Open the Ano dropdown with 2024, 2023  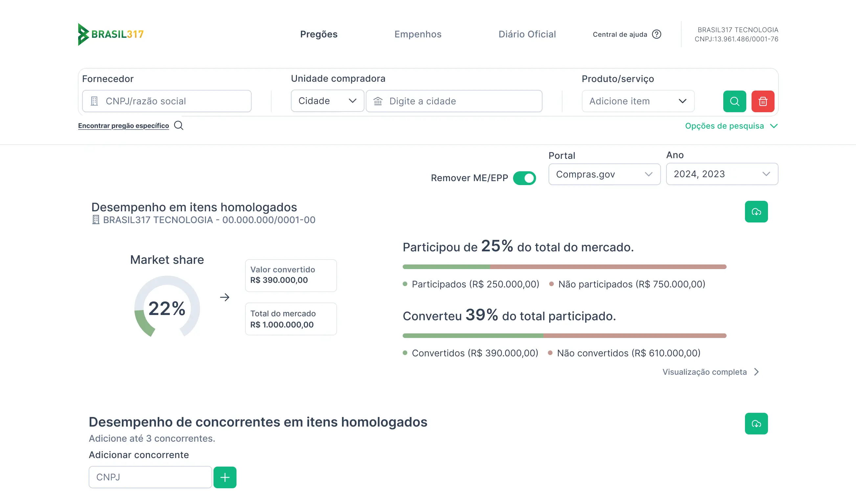(x=721, y=174)
